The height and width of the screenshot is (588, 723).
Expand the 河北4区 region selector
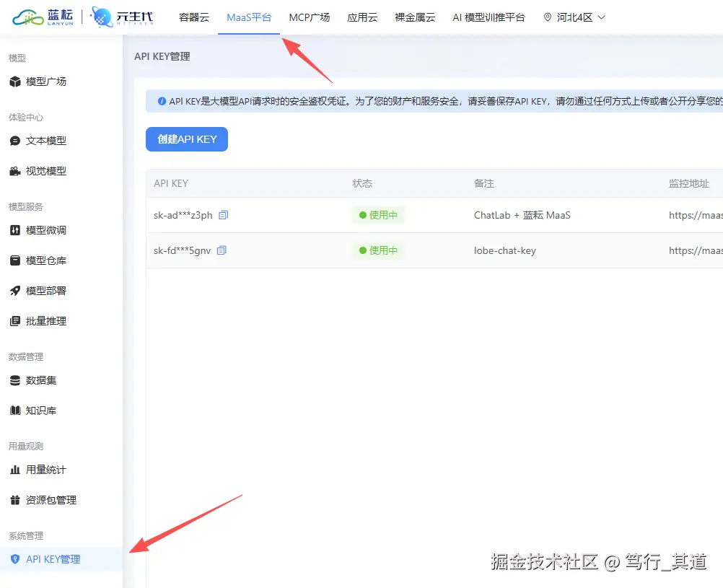(574, 17)
